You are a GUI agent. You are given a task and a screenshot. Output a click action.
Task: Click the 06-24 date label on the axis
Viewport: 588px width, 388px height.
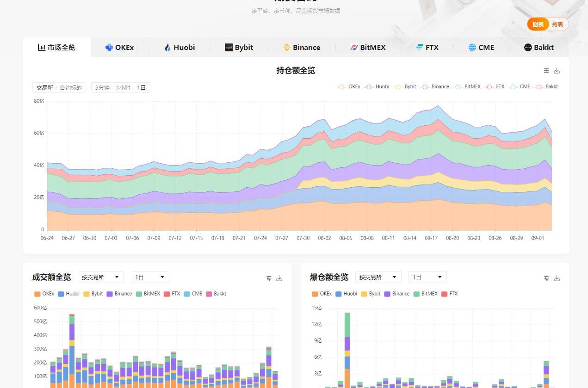tap(47, 238)
